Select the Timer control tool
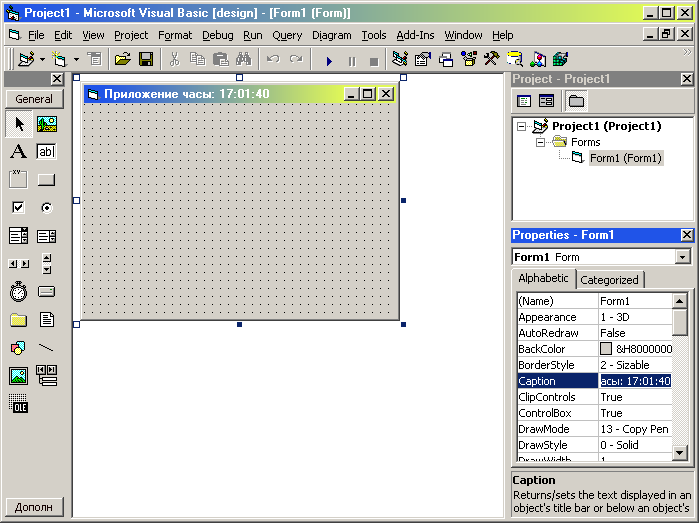 (x=19, y=292)
